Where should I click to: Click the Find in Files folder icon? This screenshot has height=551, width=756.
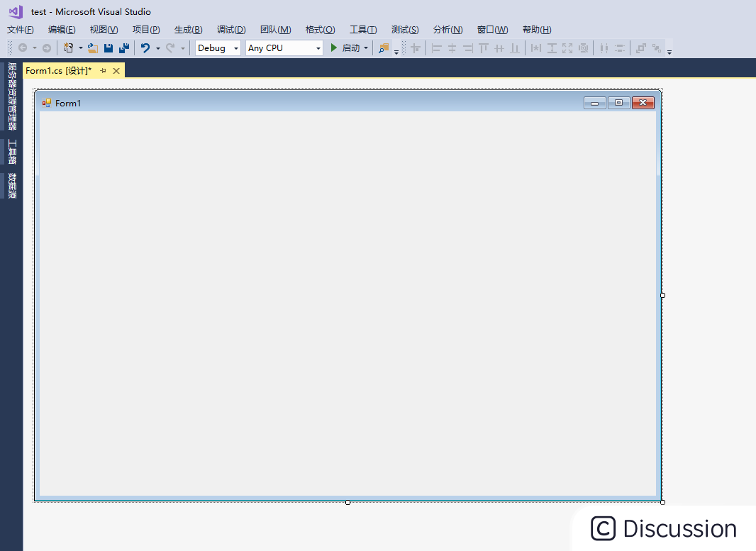pyautogui.click(x=384, y=48)
